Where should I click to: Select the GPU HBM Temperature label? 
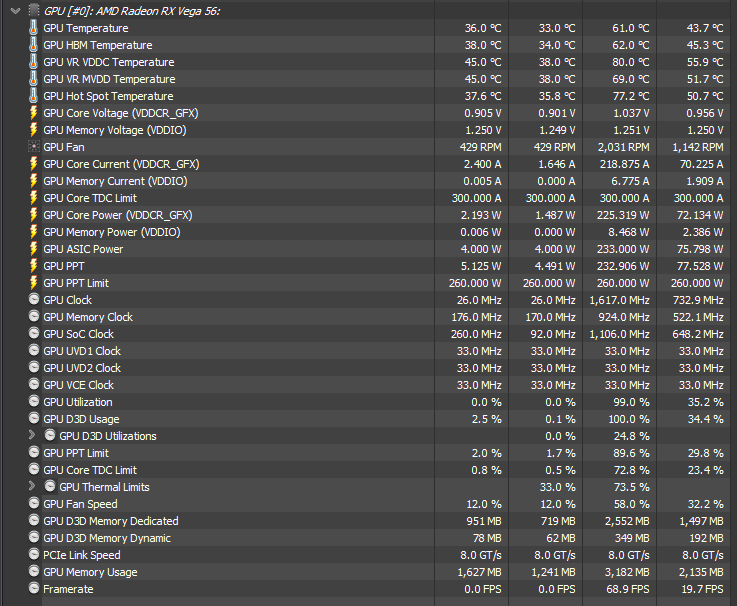(x=98, y=45)
